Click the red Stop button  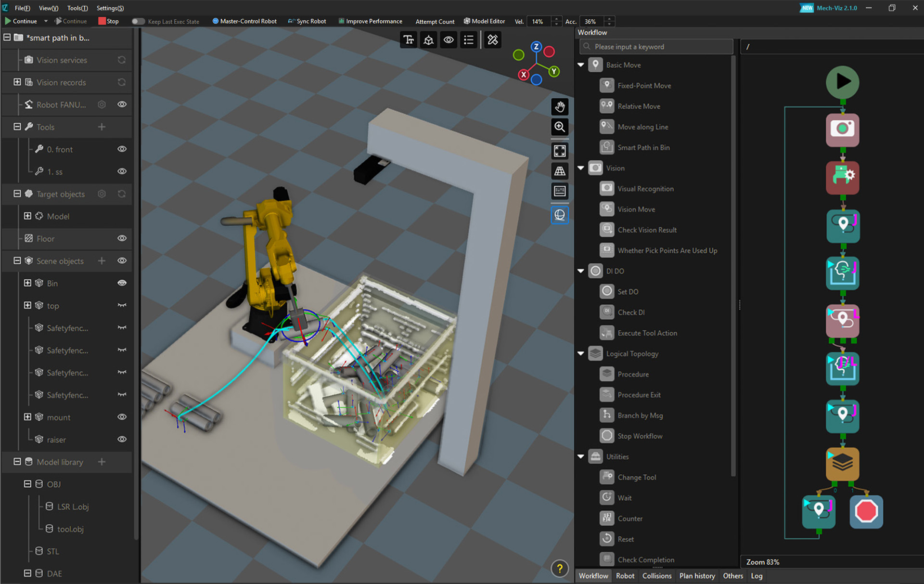point(108,21)
